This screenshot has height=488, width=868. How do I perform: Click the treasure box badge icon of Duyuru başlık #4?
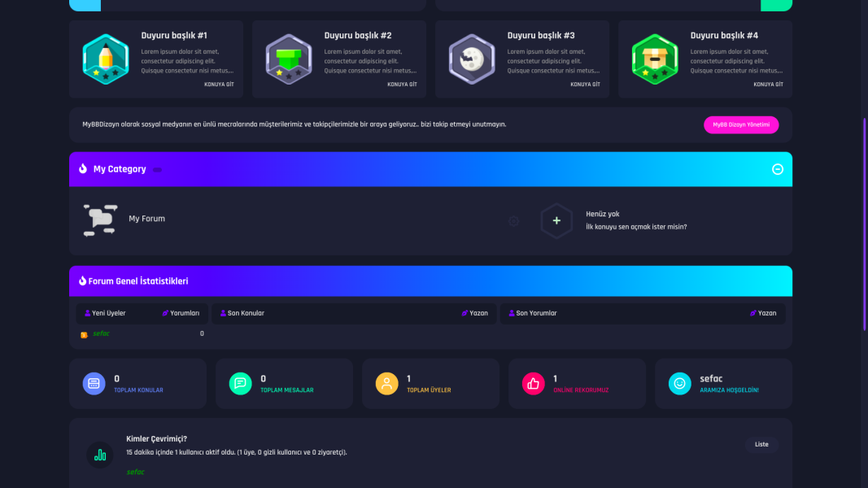click(655, 59)
